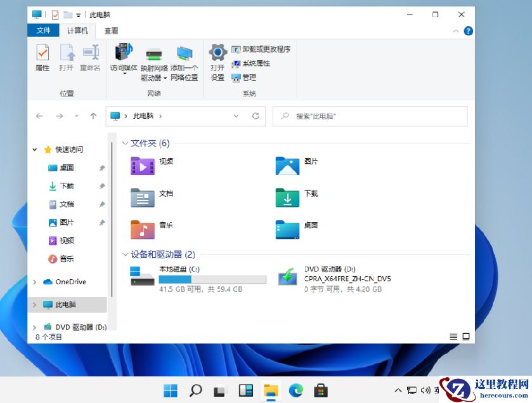
Task: Open the address bar dropdown arrow
Action: (236, 116)
